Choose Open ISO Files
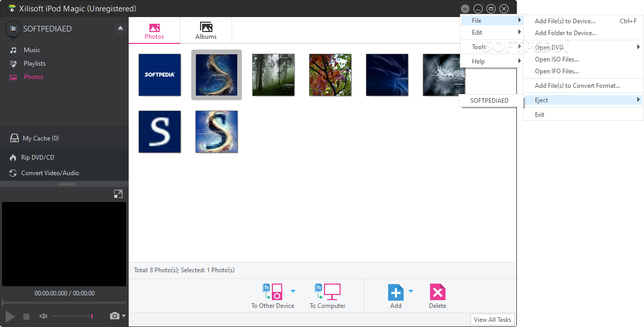The width and height of the screenshot is (644, 327). (584, 59)
